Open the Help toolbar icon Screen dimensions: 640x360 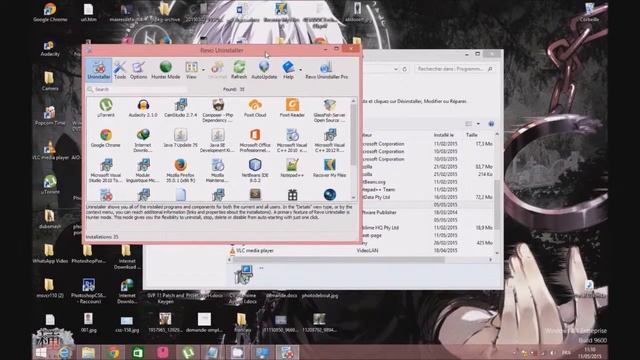tap(288, 69)
